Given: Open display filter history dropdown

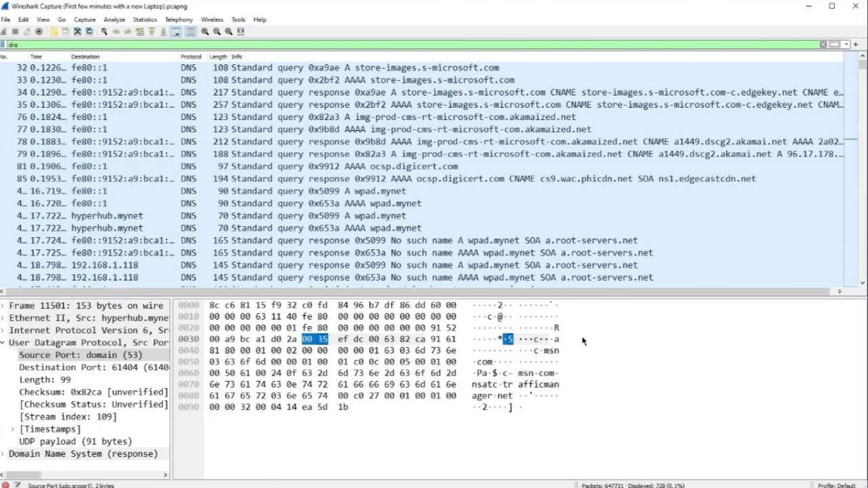Looking at the screenshot, I should click(x=847, y=45).
